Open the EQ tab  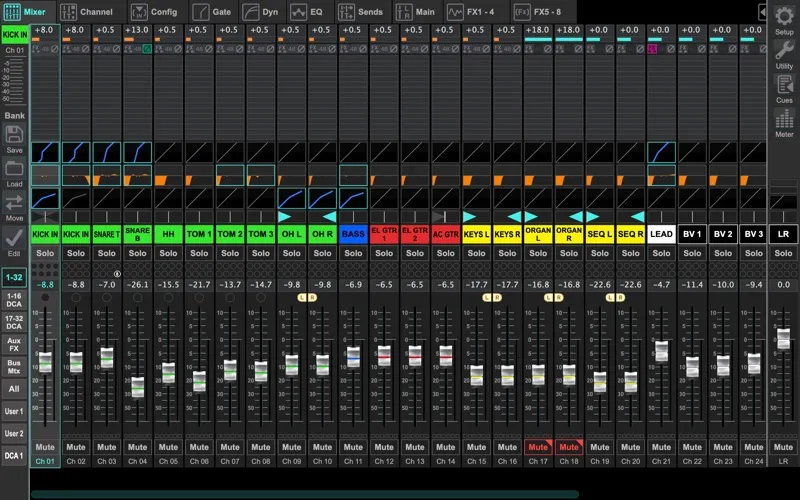tap(308, 11)
